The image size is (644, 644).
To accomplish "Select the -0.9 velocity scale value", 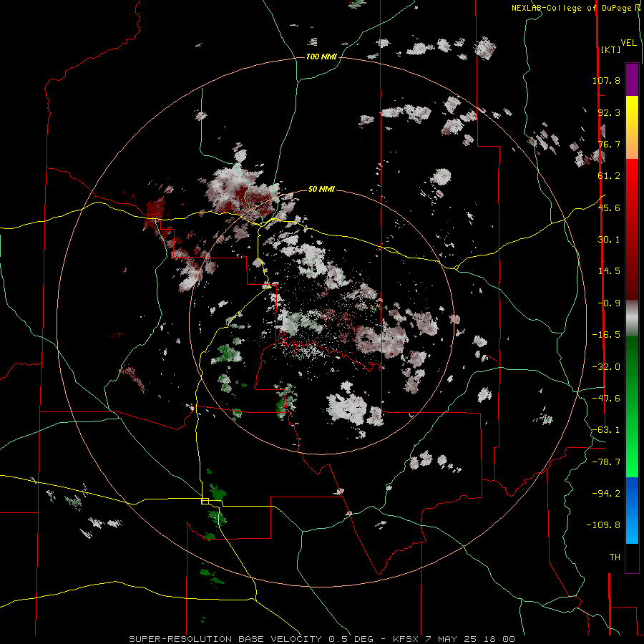I will tap(609, 303).
